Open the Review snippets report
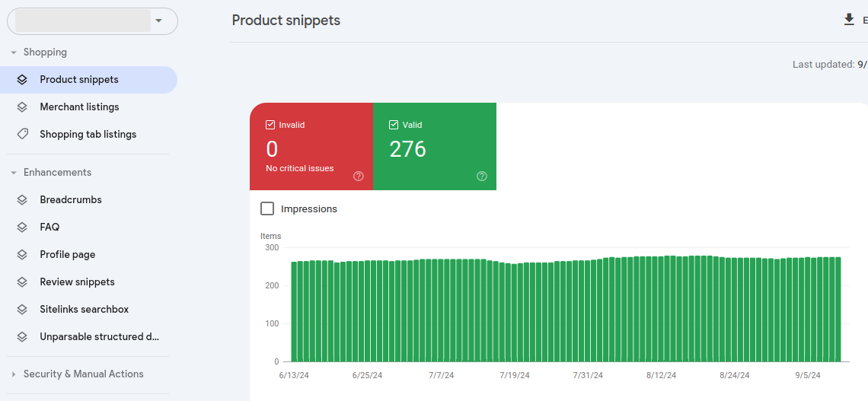The image size is (868, 401). (77, 282)
